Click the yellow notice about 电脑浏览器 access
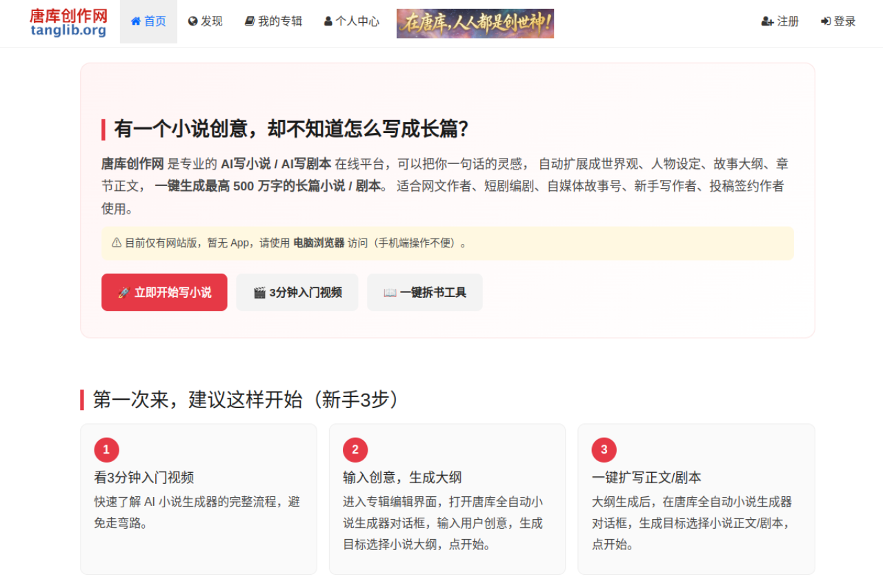Viewport: 883px width, 588px height. click(x=448, y=243)
